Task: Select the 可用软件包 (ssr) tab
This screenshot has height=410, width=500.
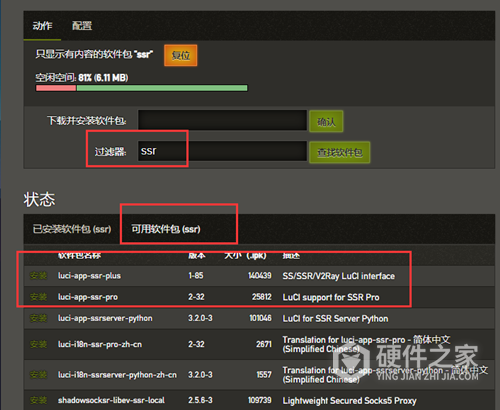Action: [166, 229]
